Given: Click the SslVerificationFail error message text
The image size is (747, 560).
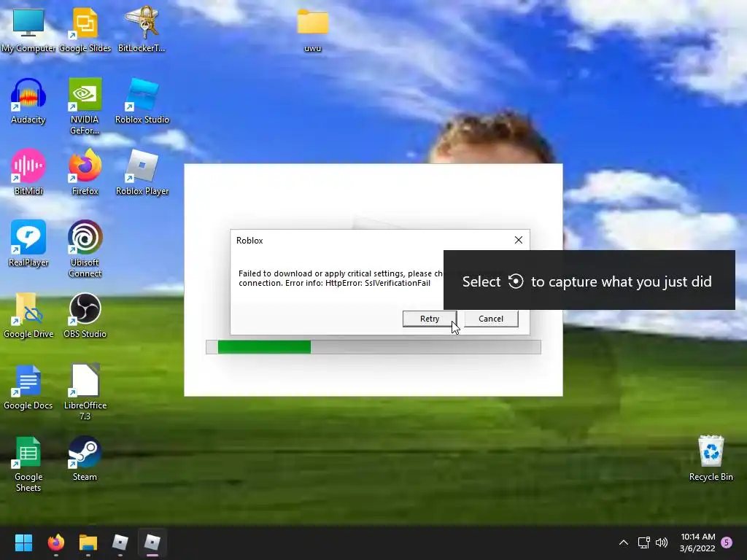Looking at the screenshot, I should (x=341, y=278).
